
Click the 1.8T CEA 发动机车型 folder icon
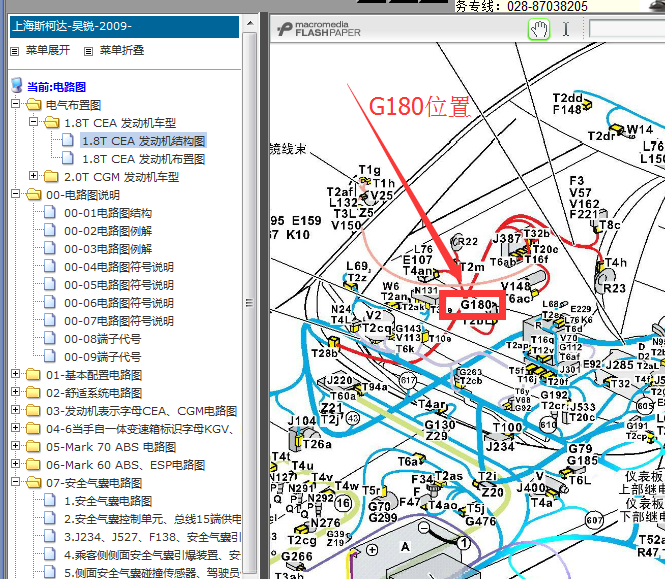click(52, 122)
